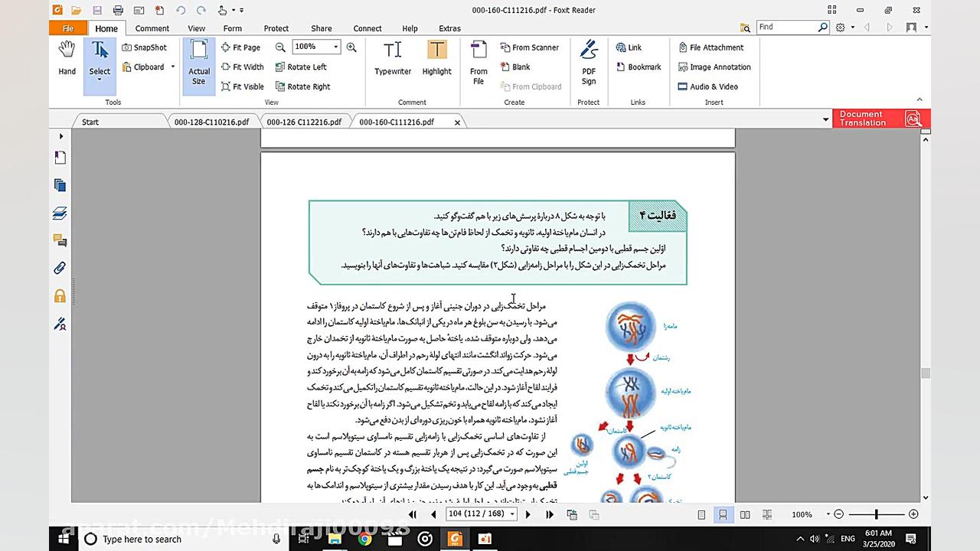Close the 000-160-C111216.pdf tab
Screen dimensions: 980x551
[458, 122]
